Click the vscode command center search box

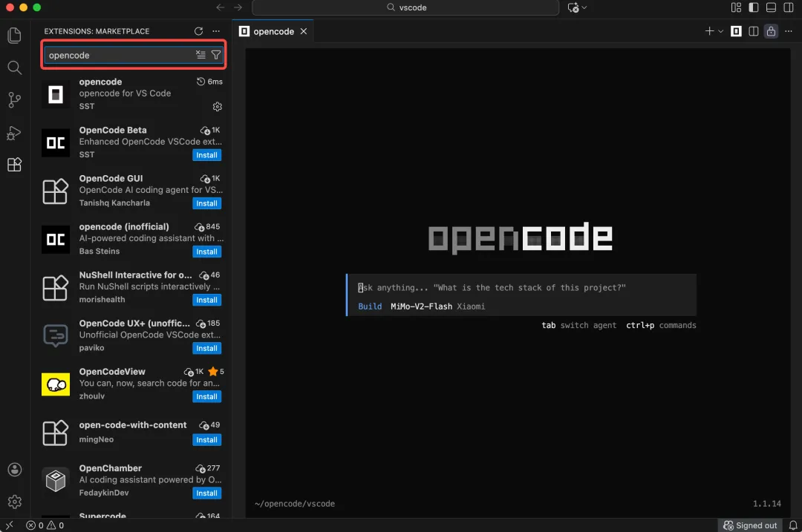405,7
